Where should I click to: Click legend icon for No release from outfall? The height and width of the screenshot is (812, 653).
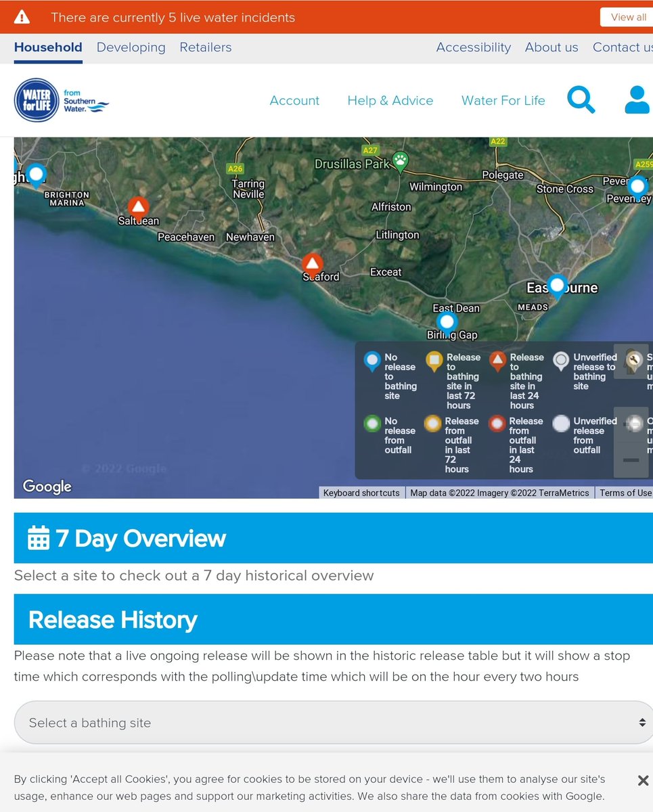point(372,424)
